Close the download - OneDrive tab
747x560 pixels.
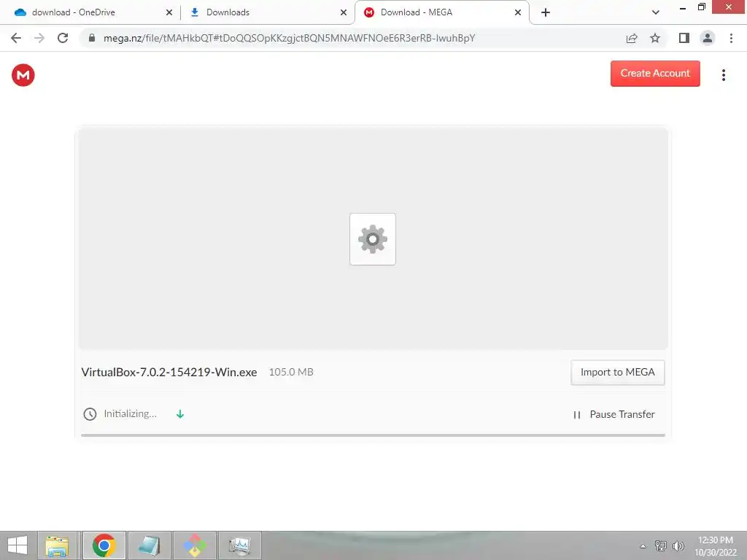pos(169,12)
